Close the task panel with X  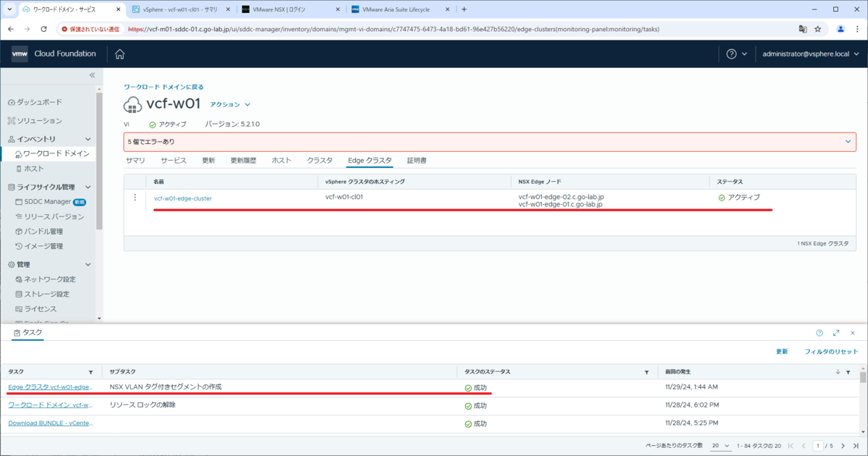click(854, 333)
